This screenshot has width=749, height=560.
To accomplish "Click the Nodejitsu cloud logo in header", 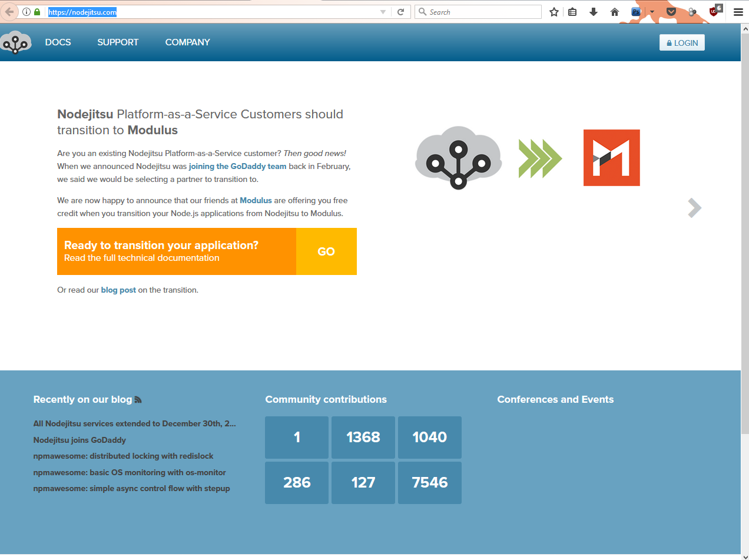I will coord(16,42).
